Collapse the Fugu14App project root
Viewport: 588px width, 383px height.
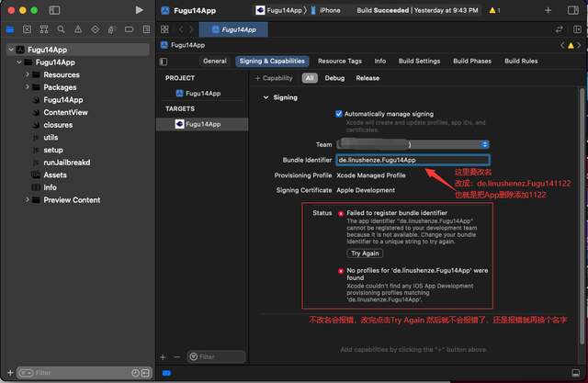point(11,50)
